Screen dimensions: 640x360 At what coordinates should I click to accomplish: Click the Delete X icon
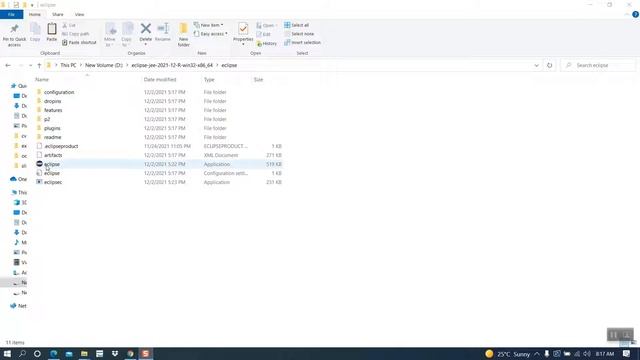coord(146,29)
